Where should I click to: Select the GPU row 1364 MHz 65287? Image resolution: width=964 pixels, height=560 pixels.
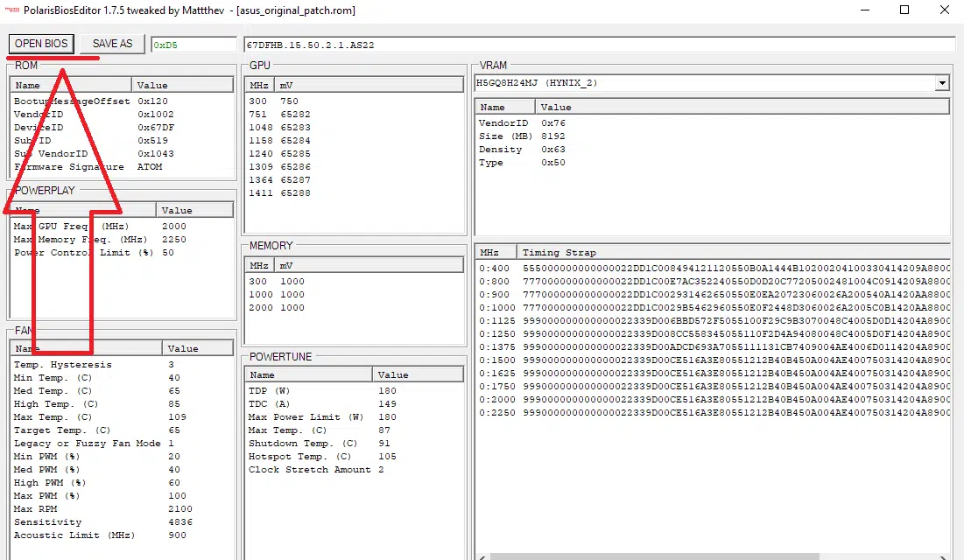354,180
